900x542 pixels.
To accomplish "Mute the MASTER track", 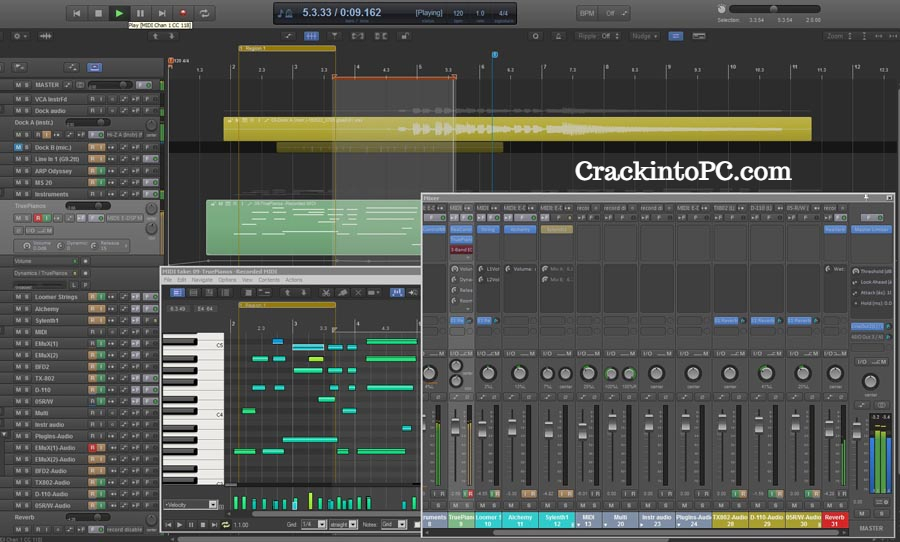I will pos(18,85).
